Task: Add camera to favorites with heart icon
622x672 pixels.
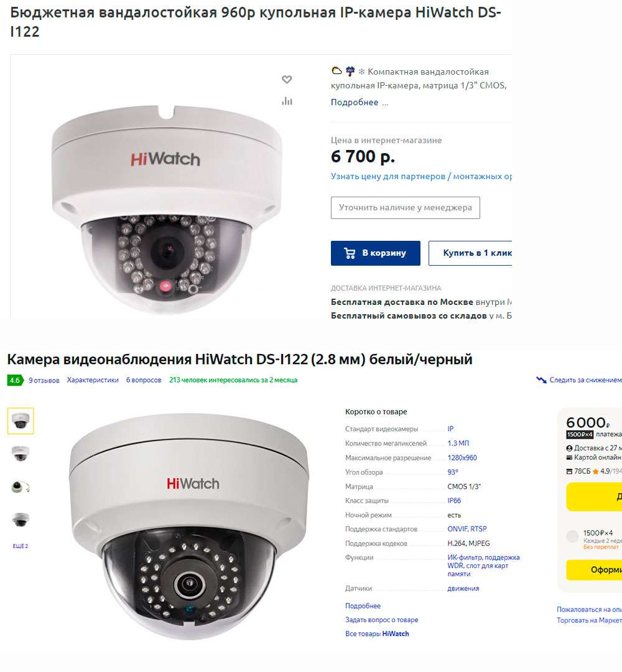Action: 287,79
